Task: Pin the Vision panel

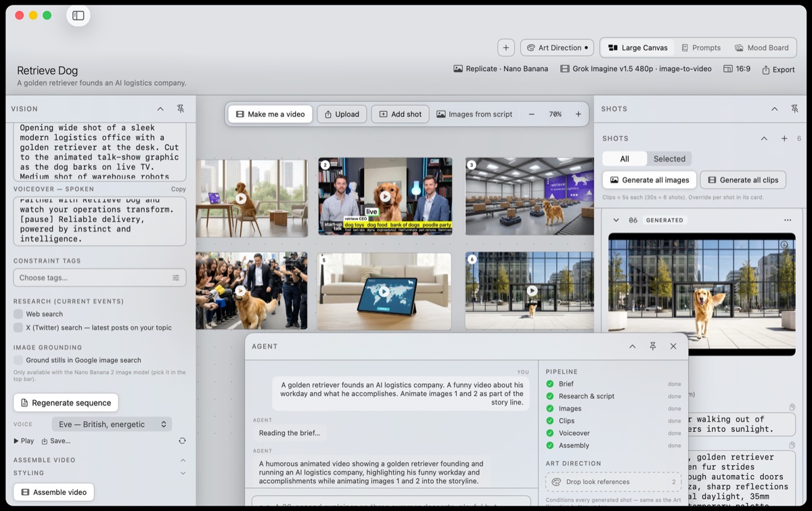Action: [x=181, y=108]
